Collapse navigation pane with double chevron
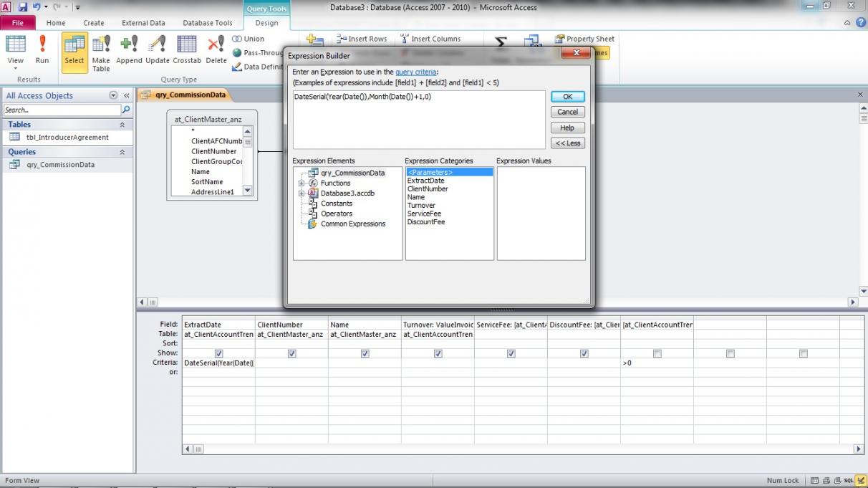 click(127, 95)
